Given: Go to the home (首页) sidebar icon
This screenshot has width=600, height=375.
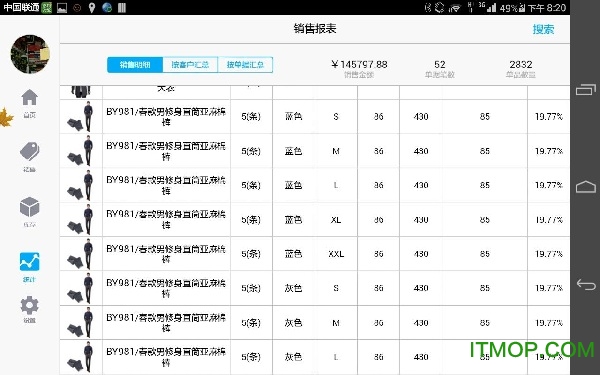Looking at the screenshot, I should [x=29, y=98].
